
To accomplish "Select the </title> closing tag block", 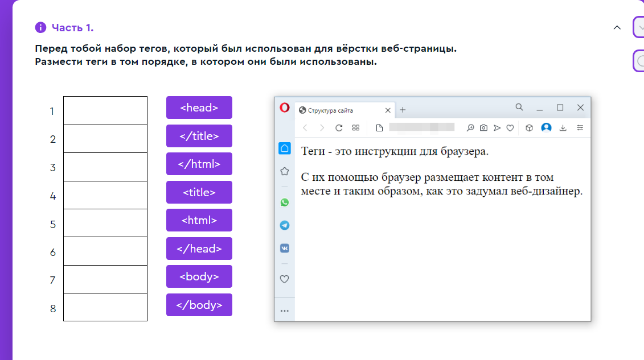I will point(199,136).
